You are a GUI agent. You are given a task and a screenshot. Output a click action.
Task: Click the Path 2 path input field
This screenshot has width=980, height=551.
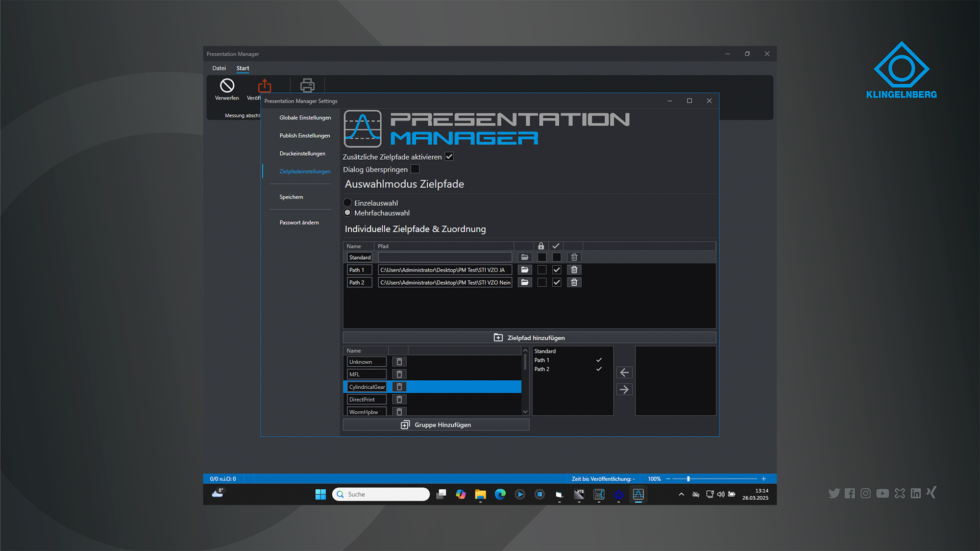tap(445, 282)
